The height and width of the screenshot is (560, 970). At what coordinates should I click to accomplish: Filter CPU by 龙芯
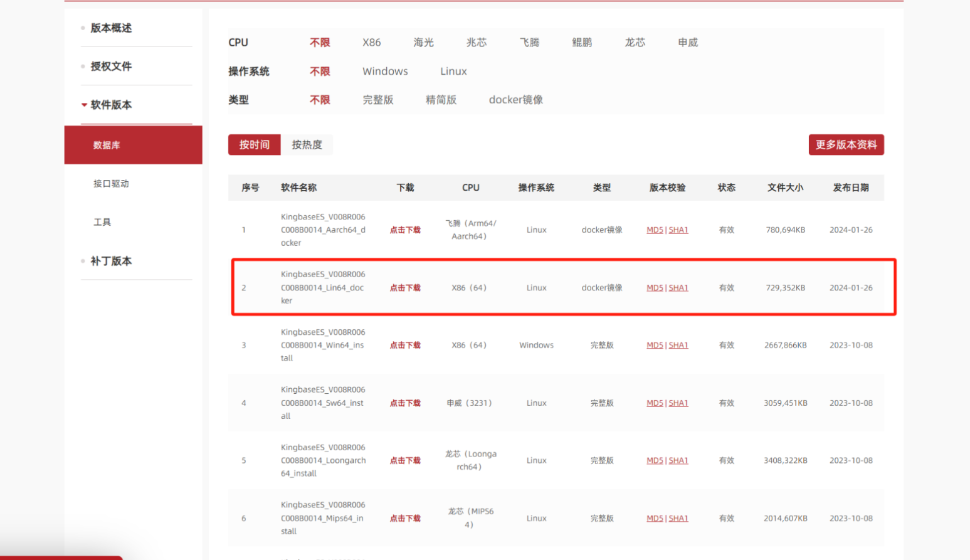635,43
